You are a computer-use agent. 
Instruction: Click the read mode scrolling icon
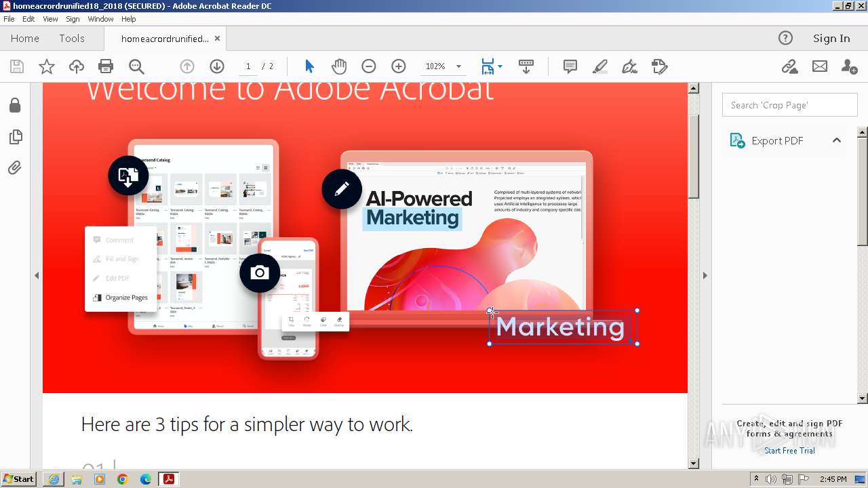526,66
